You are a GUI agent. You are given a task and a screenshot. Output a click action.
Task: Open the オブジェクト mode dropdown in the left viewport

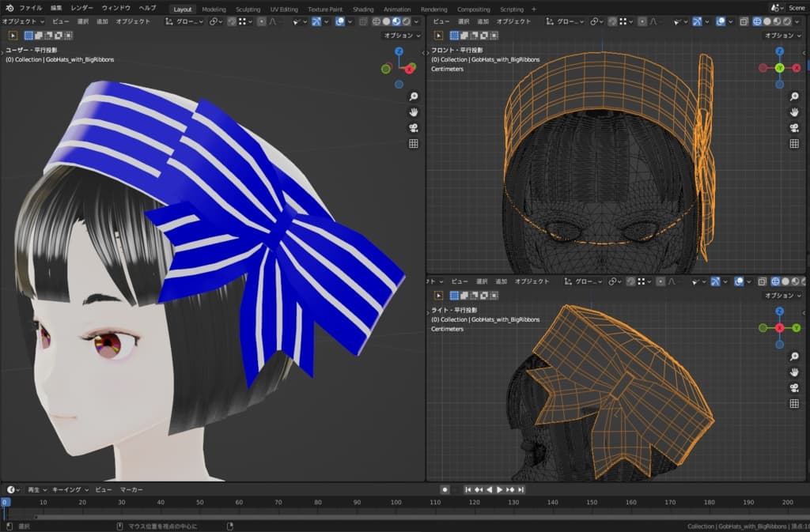pyautogui.click(x=24, y=21)
